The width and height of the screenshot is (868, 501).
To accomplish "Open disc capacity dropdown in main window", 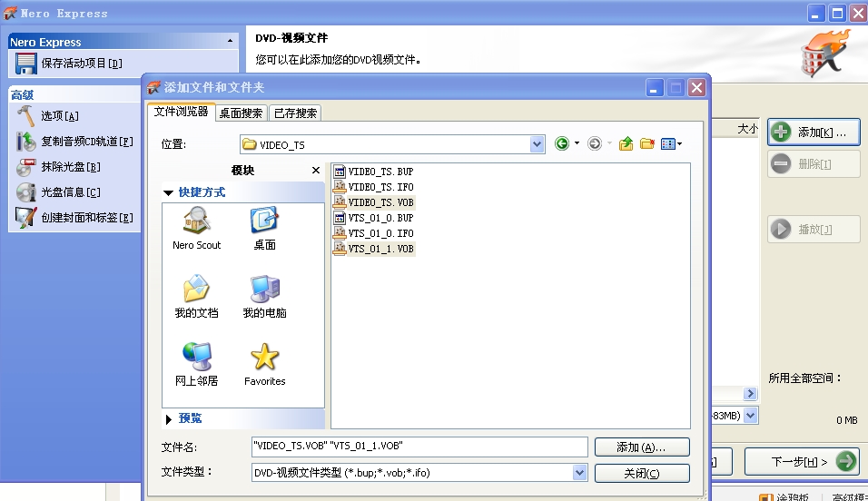I will pos(751,415).
